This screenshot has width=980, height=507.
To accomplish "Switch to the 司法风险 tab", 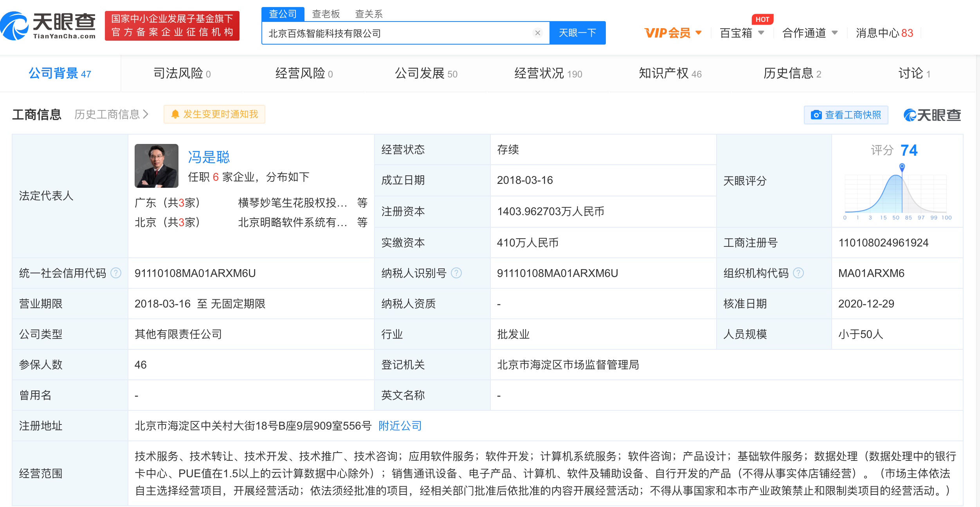I will pos(182,74).
